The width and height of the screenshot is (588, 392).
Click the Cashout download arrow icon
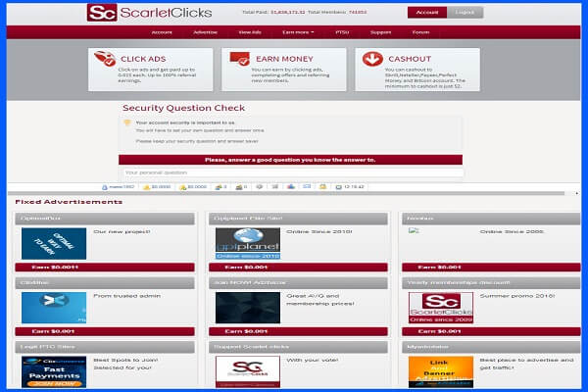(x=371, y=60)
